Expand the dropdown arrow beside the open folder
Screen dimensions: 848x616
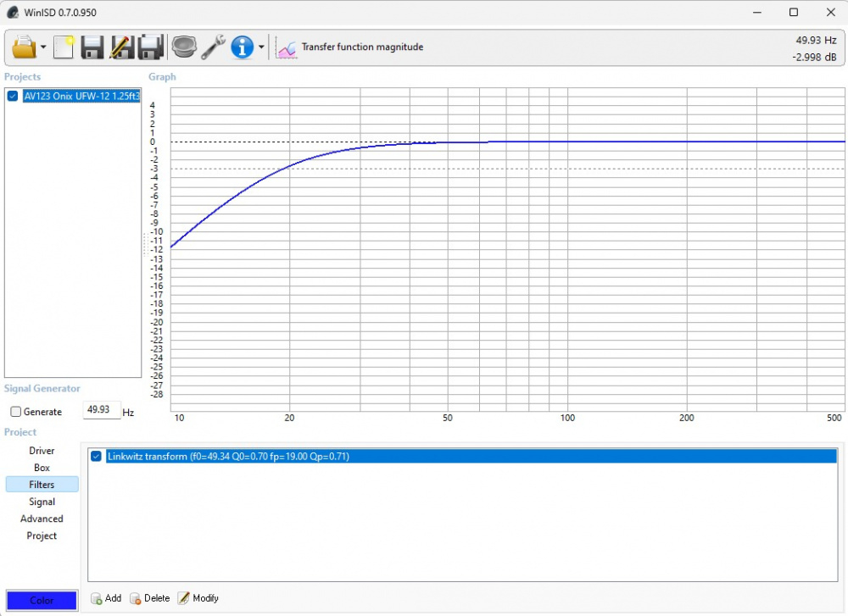43,47
